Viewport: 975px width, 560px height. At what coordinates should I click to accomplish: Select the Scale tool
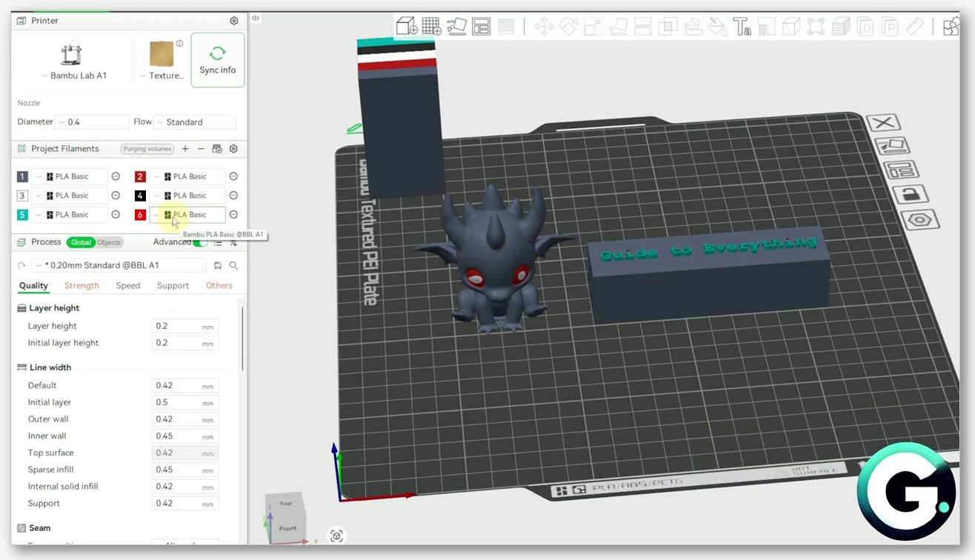point(593,27)
